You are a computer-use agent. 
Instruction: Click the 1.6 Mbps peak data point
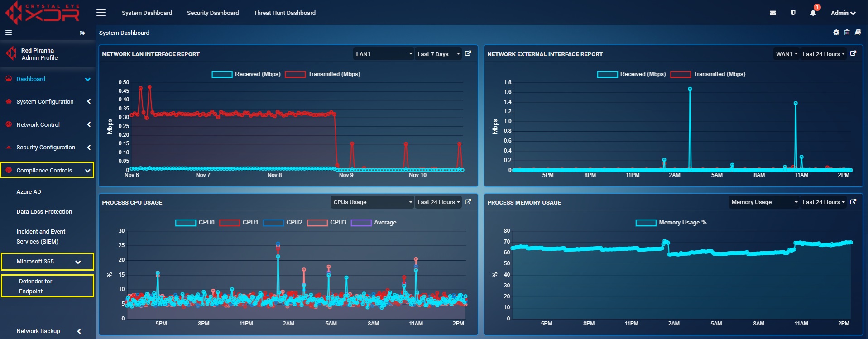pyautogui.click(x=690, y=89)
